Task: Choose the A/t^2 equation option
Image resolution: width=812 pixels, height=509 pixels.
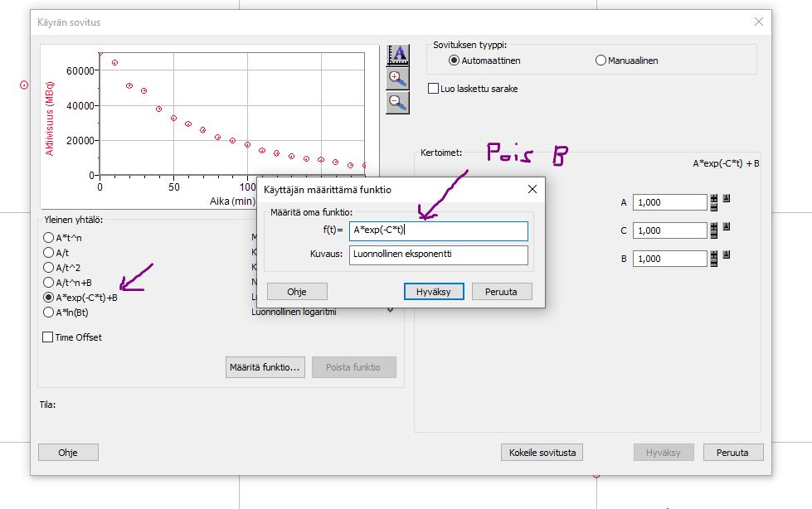Action: pyautogui.click(x=48, y=267)
